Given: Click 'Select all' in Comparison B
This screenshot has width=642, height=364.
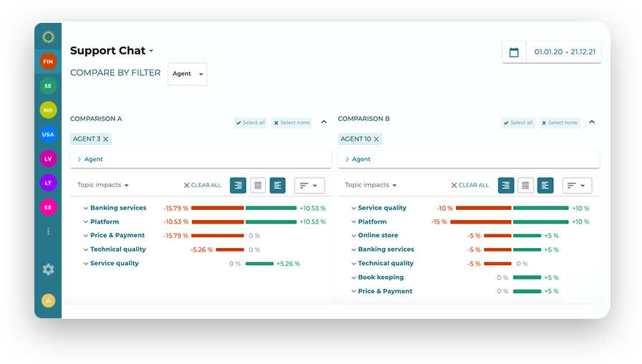Looking at the screenshot, I should pyautogui.click(x=518, y=123).
